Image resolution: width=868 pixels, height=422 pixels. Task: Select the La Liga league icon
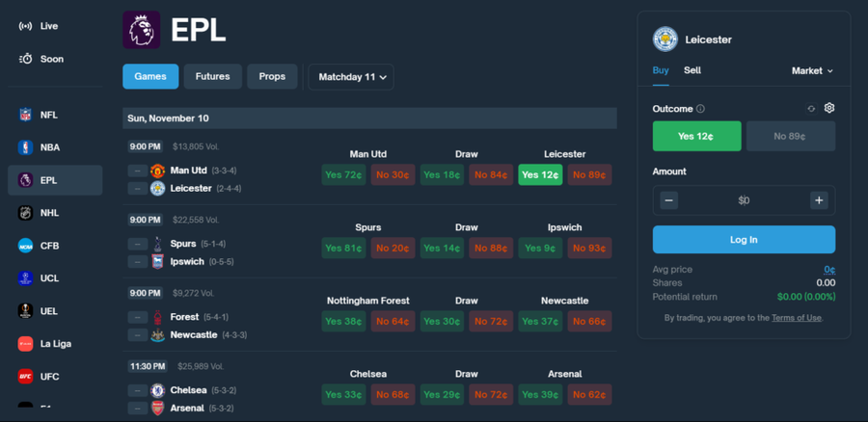(25, 343)
